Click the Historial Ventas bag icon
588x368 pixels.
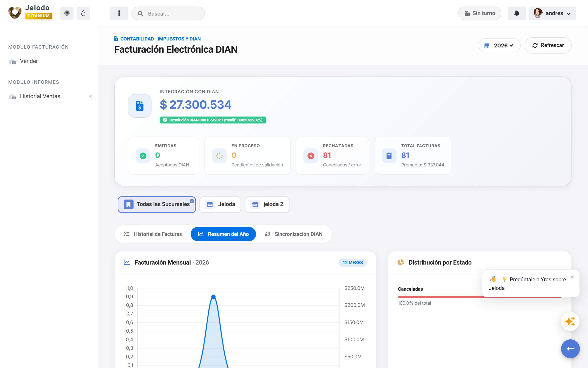point(13,97)
